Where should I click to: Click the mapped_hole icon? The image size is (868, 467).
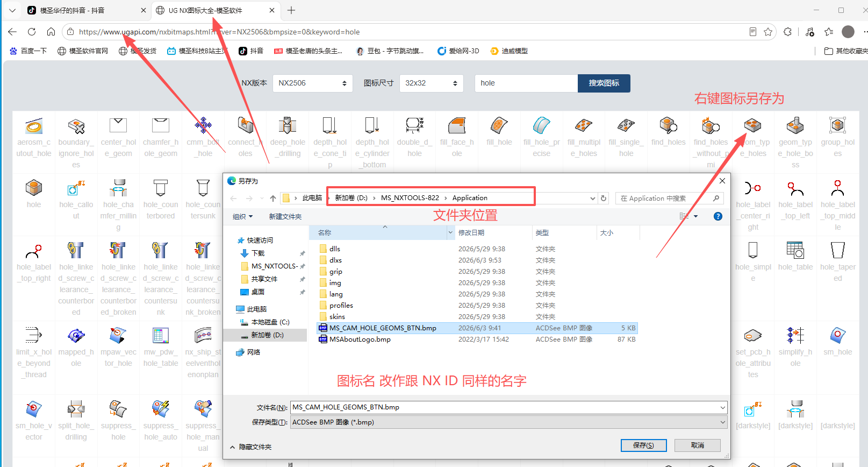pyautogui.click(x=76, y=335)
